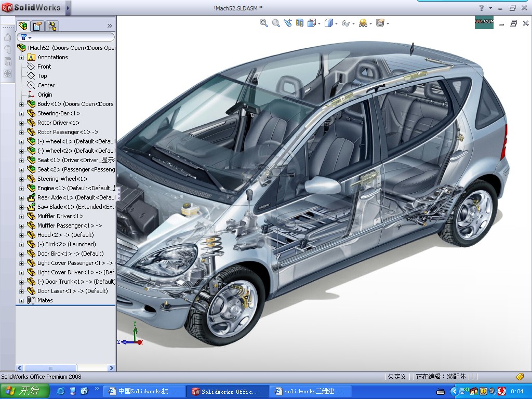The width and height of the screenshot is (532, 399).
Task: Click the Hide/Show Items glasses icon
Action: pos(345,23)
